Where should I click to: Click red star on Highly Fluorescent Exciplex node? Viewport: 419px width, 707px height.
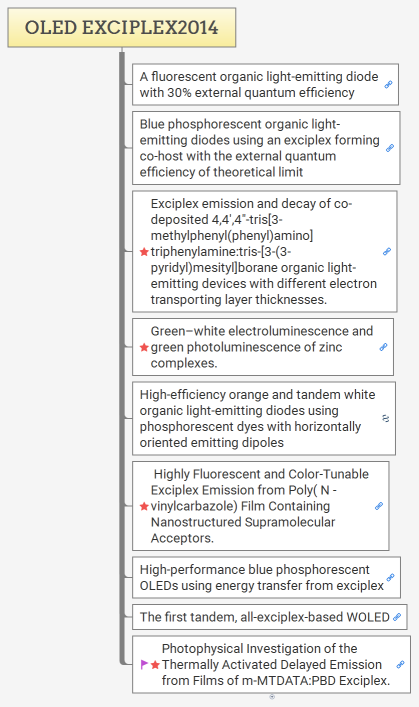click(144, 506)
